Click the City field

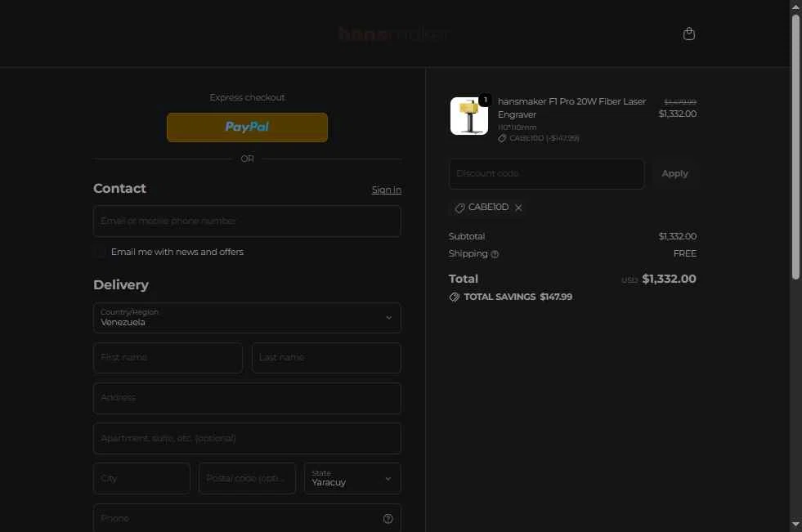[x=141, y=478]
